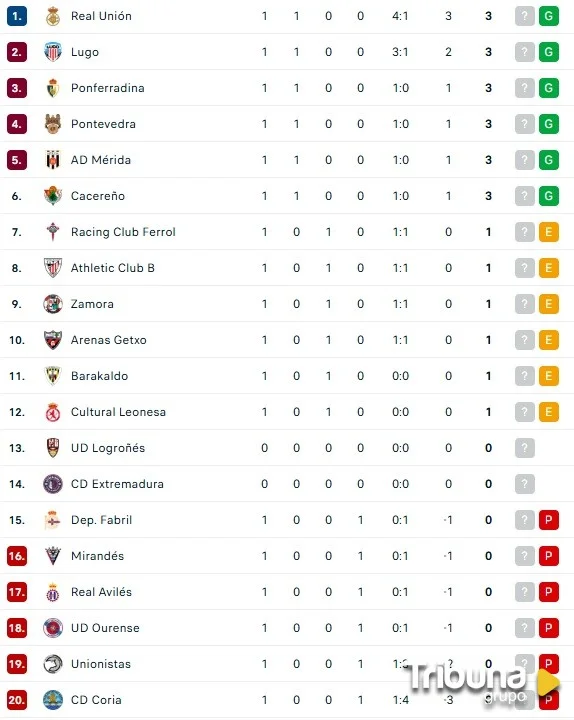Click the UD Ourense club logo

pyautogui.click(x=53, y=628)
